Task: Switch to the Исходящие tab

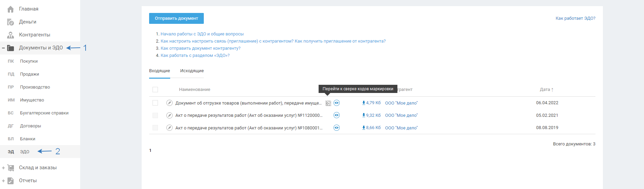Action: [x=192, y=71]
